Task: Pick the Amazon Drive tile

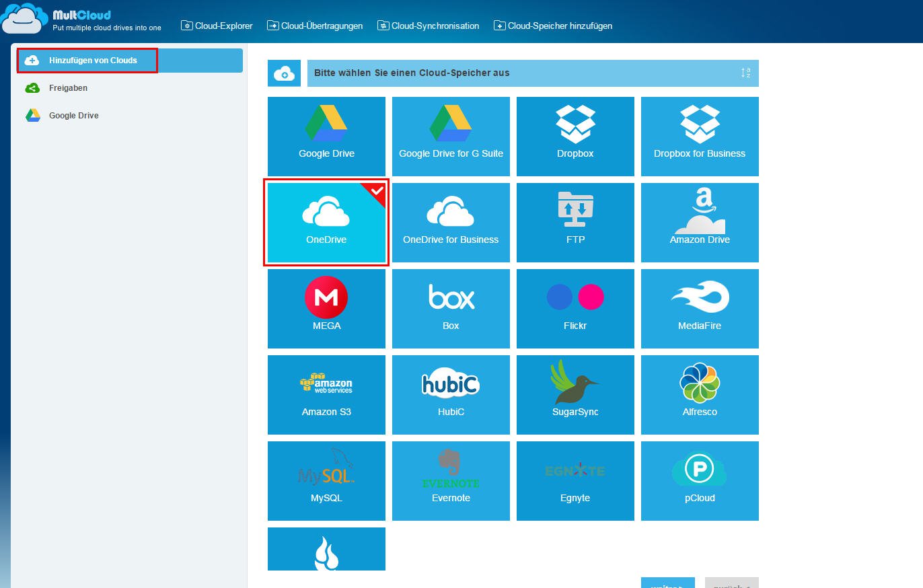Action: point(700,223)
